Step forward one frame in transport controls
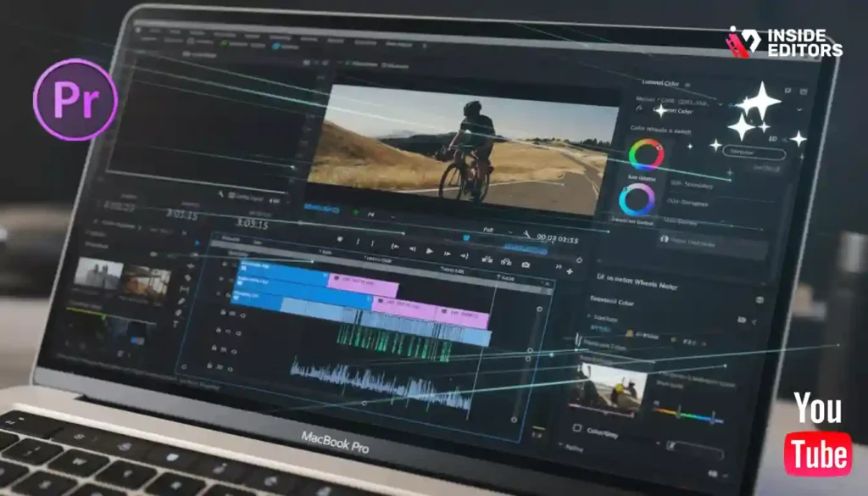This screenshot has height=496, width=868. (447, 253)
